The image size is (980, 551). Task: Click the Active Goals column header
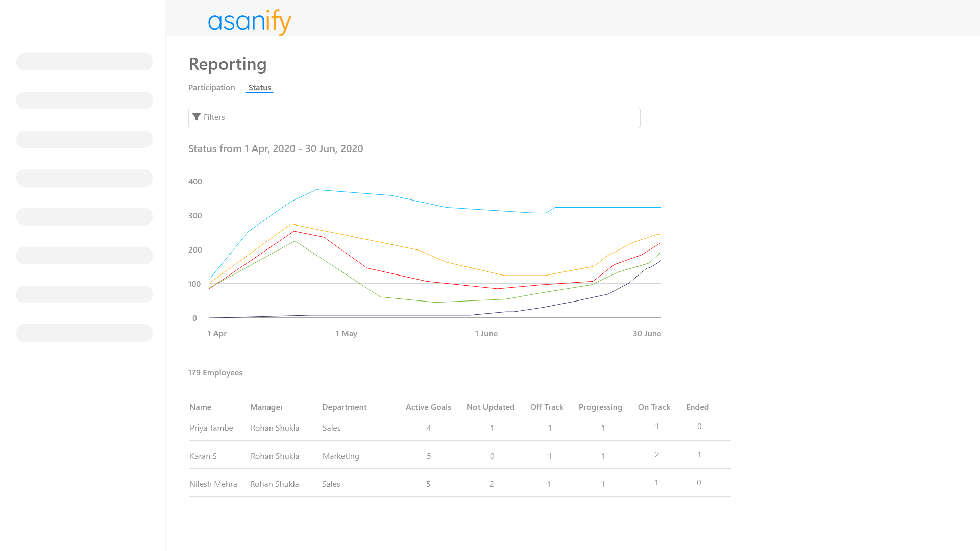point(428,407)
